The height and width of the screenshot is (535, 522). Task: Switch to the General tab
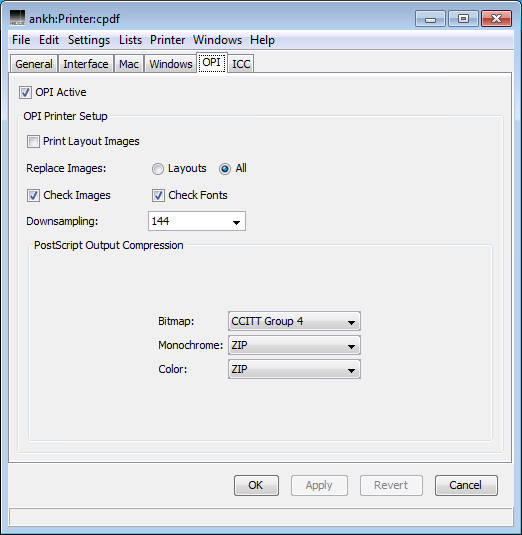(34, 64)
